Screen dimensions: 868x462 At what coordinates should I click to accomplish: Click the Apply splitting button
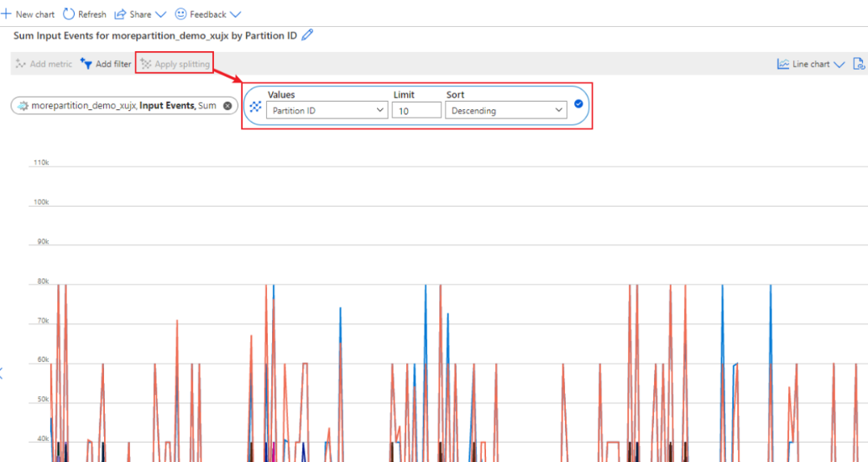(175, 64)
